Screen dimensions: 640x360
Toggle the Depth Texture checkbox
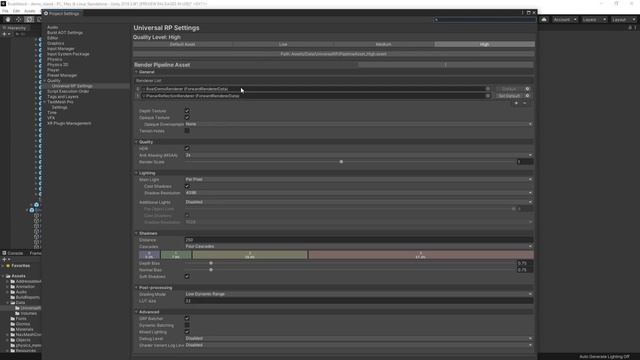[x=187, y=111]
